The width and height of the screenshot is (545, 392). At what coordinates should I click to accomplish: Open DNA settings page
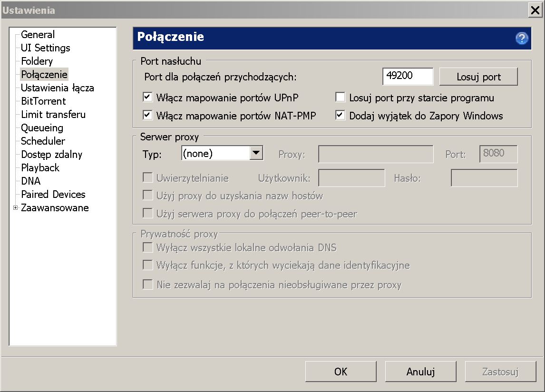click(30, 181)
